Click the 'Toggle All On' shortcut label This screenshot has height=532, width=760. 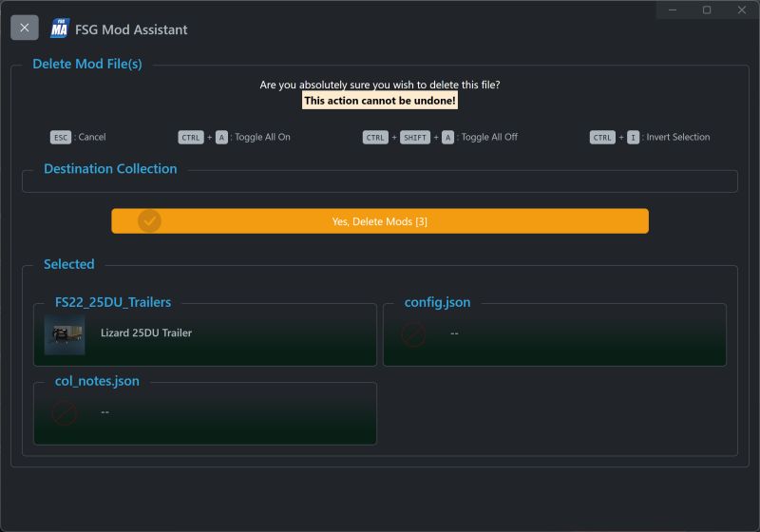pyautogui.click(x=262, y=137)
